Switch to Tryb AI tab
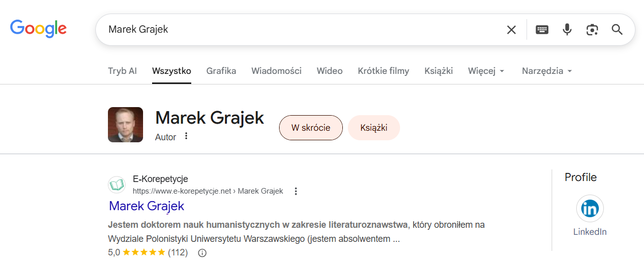Viewport: 644px width, 268px height. tap(122, 71)
